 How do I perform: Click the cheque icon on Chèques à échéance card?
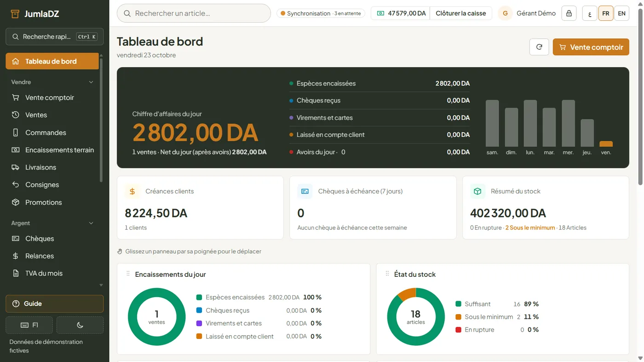305,191
